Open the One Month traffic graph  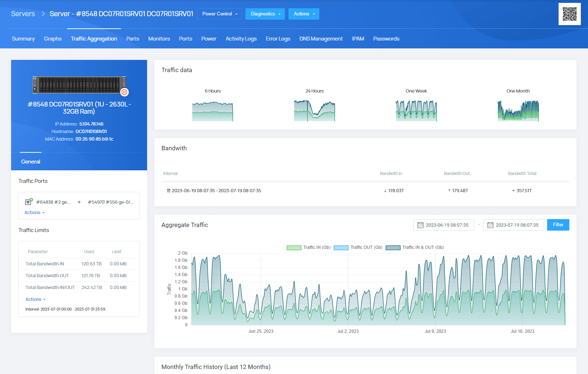(x=518, y=111)
